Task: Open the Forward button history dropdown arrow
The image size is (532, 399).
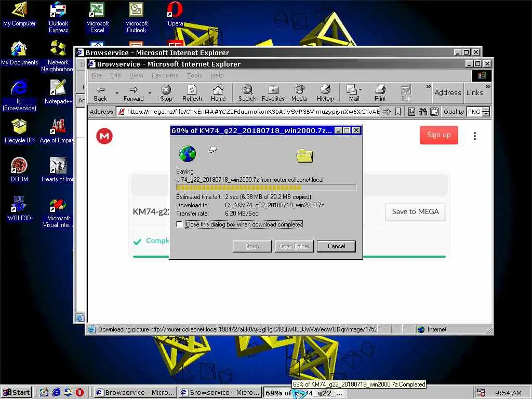Action: click(x=149, y=93)
